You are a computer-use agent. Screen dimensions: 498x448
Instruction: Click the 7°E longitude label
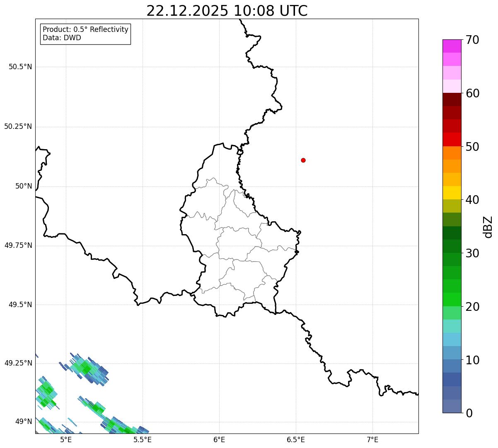(372, 439)
